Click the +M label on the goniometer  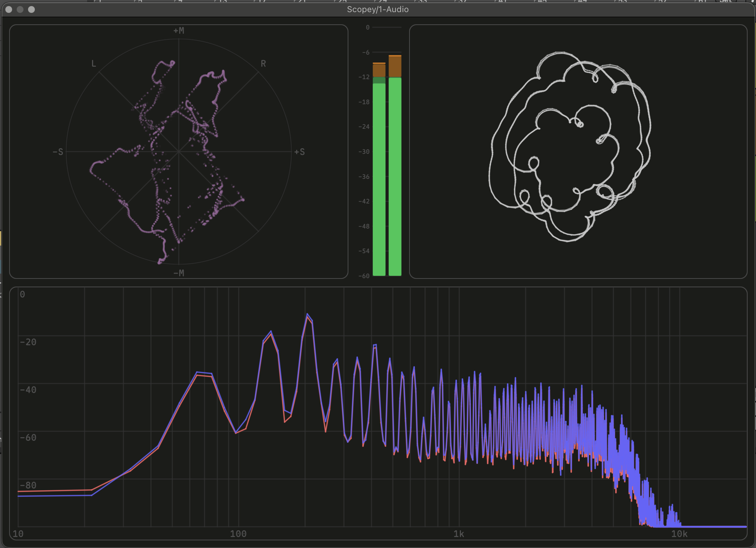pyautogui.click(x=179, y=31)
